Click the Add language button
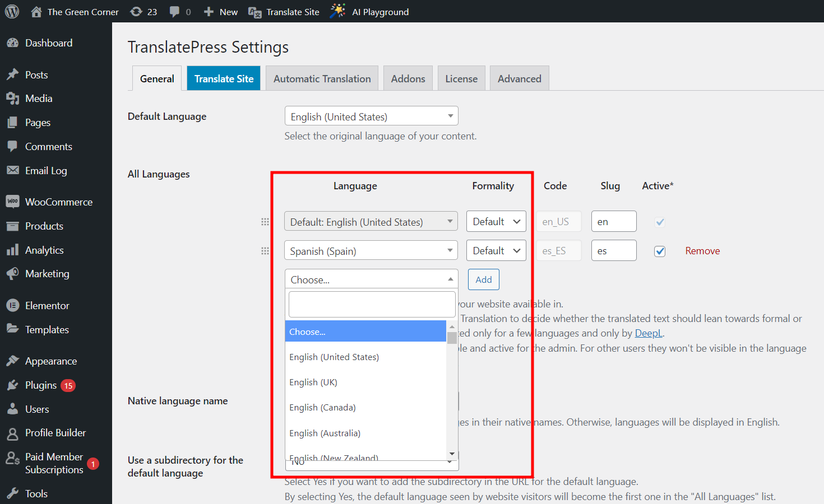 pyautogui.click(x=483, y=279)
